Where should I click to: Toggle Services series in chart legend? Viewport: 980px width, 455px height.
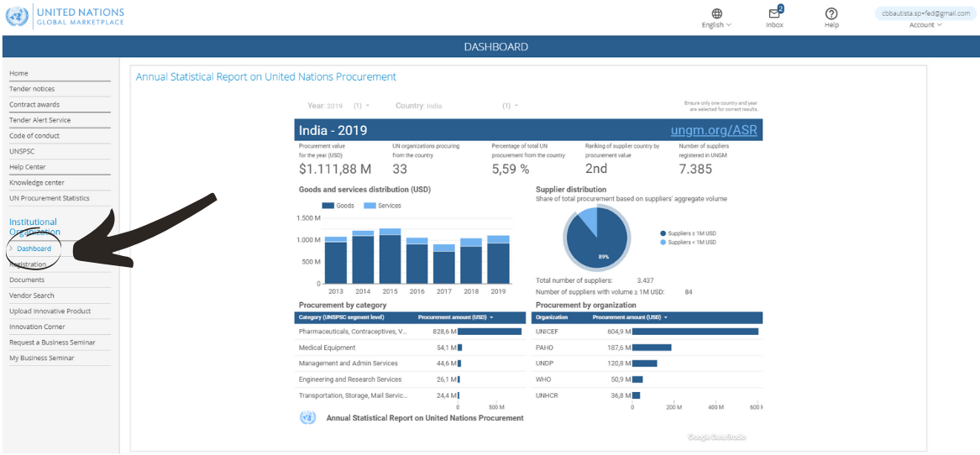382,206
